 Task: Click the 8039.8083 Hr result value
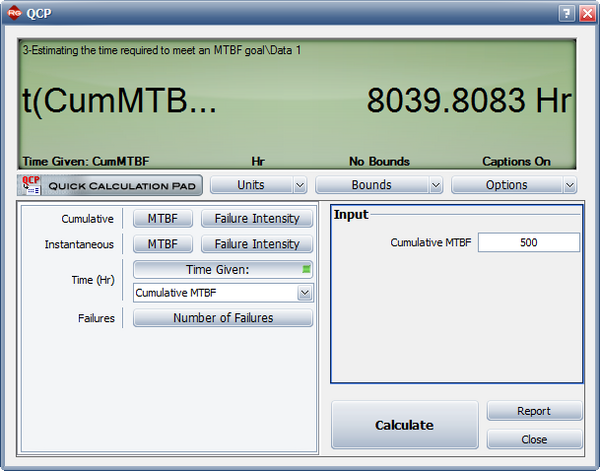coord(469,101)
